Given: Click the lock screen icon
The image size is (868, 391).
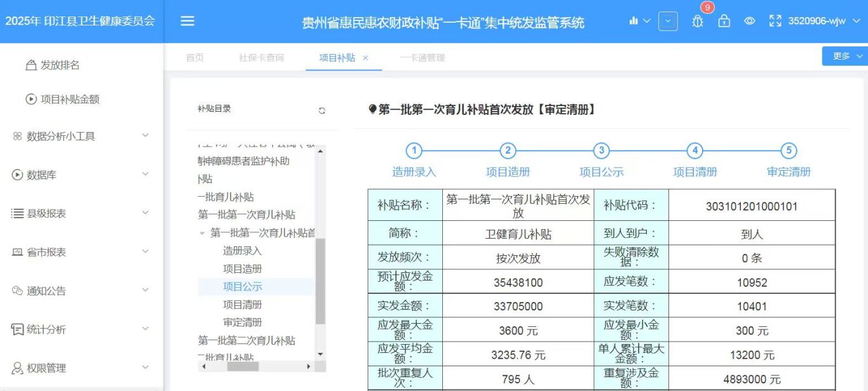Looking at the screenshot, I should (724, 21).
